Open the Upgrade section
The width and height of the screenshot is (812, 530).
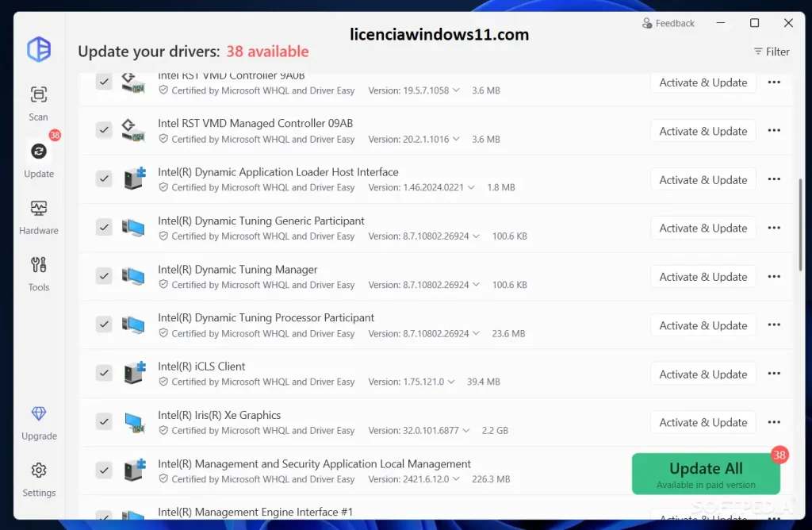point(39,423)
